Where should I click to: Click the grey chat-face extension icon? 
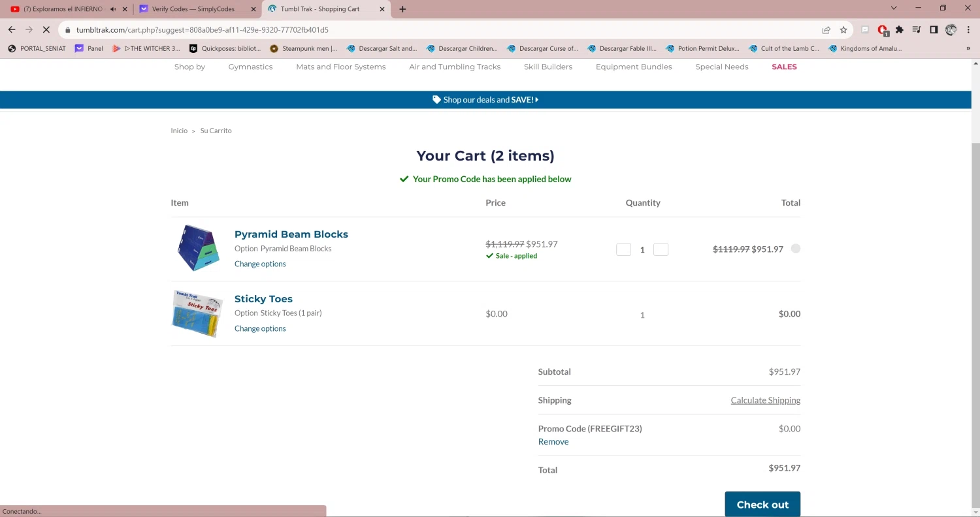pyautogui.click(x=865, y=29)
